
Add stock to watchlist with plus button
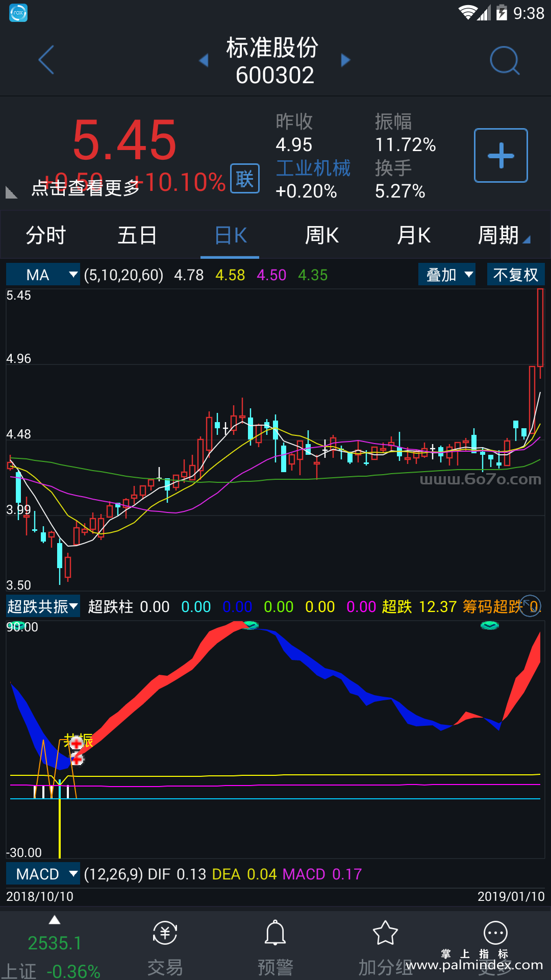point(501,155)
